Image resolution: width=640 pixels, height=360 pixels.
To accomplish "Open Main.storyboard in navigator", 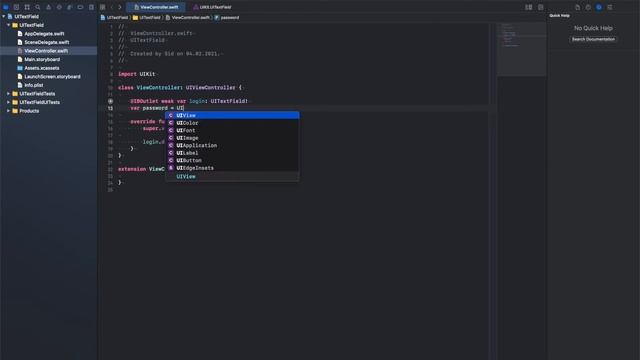I will (42, 59).
